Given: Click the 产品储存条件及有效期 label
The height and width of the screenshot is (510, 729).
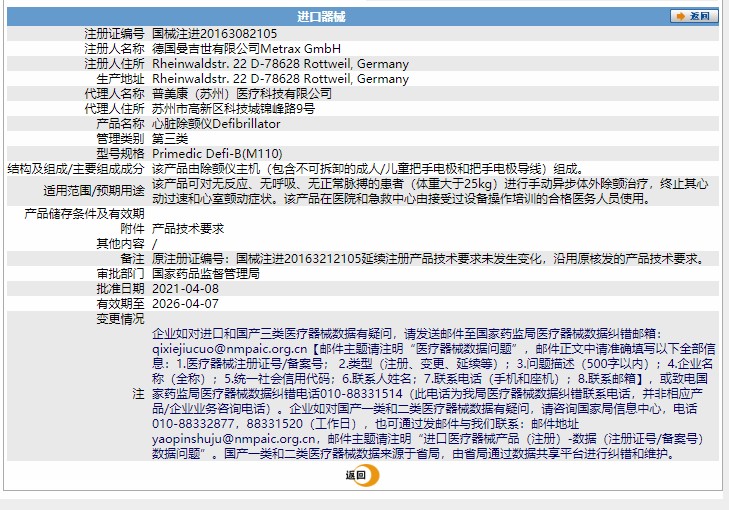Looking at the screenshot, I should tap(84, 214).
